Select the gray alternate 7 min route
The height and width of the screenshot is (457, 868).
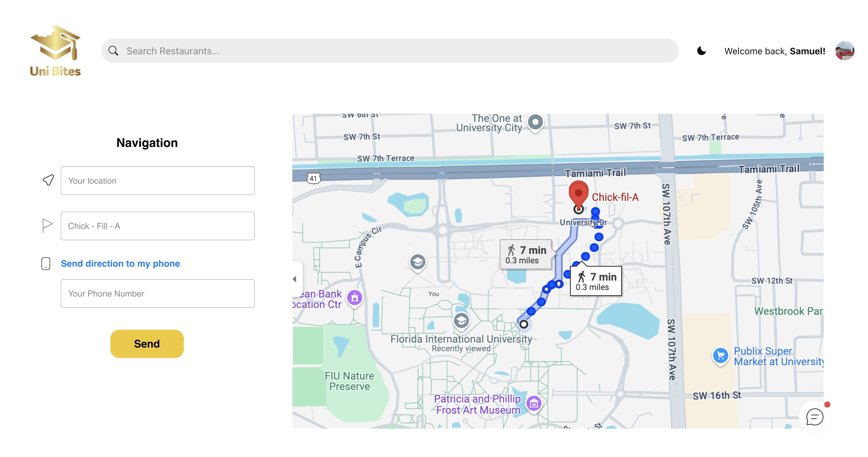click(525, 255)
